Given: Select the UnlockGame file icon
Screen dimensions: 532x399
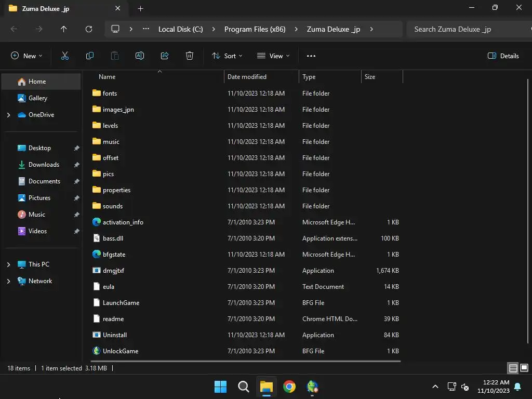Looking at the screenshot, I should click(x=96, y=351).
